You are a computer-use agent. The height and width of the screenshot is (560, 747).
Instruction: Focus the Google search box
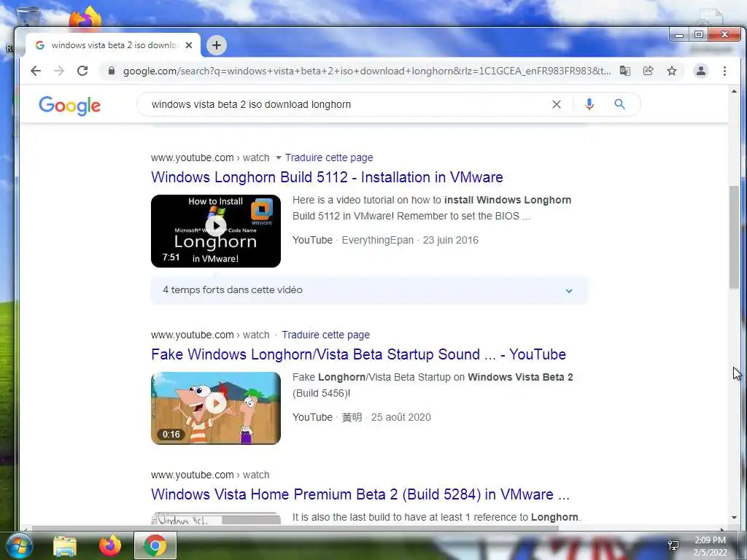click(x=347, y=104)
